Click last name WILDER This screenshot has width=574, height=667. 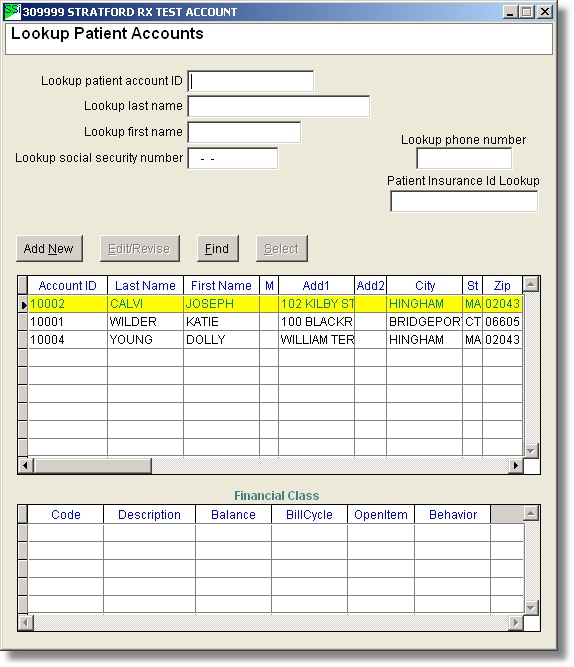(x=146, y=322)
